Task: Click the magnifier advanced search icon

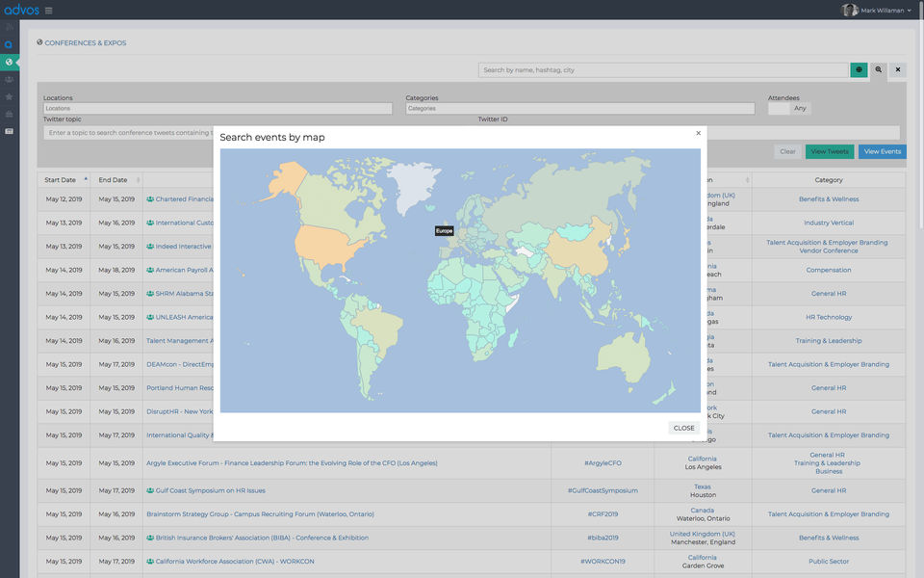Action: pyautogui.click(x=878, y=70)
